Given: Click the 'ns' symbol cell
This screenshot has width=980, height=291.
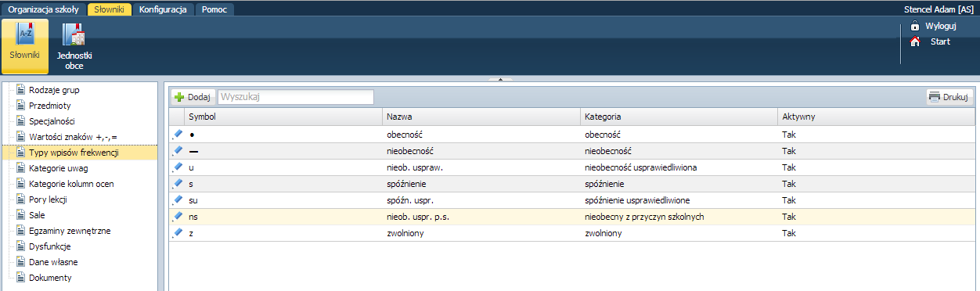Looking at the screenshot, I should [283, 217].
